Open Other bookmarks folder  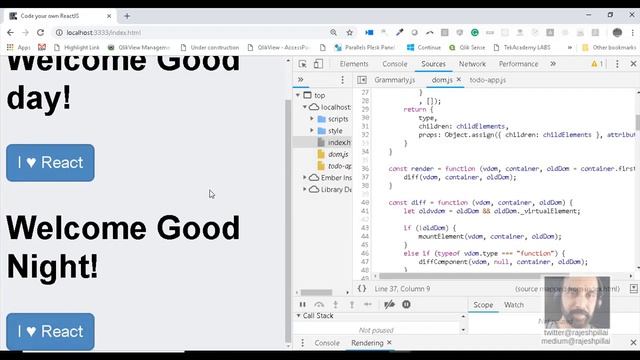(x=609, y=47)
